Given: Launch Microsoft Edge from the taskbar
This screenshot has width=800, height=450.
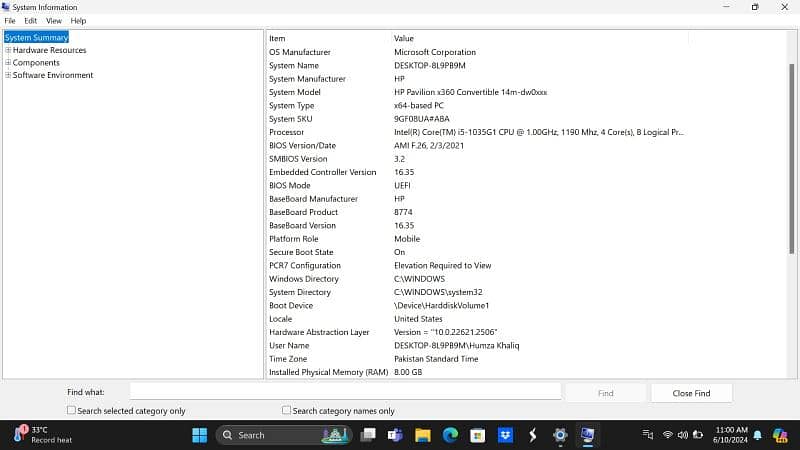Looking at the screenshot, I should [450, 435].
